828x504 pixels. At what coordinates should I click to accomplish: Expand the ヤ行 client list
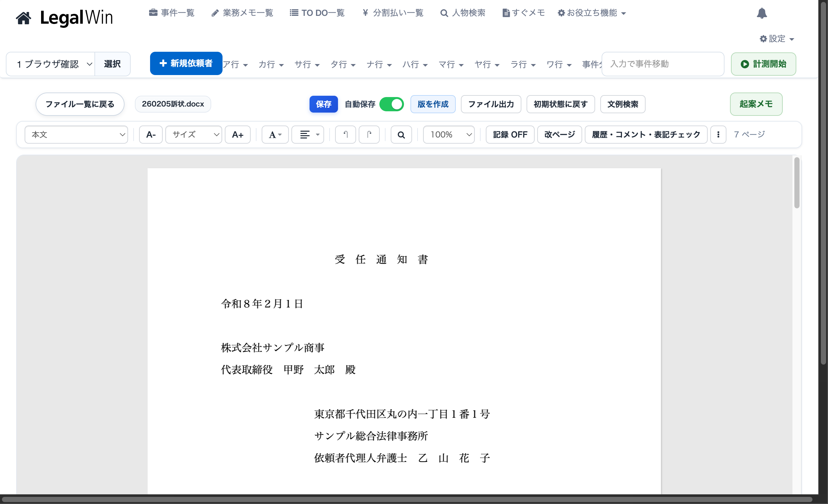tap(487, 64)
